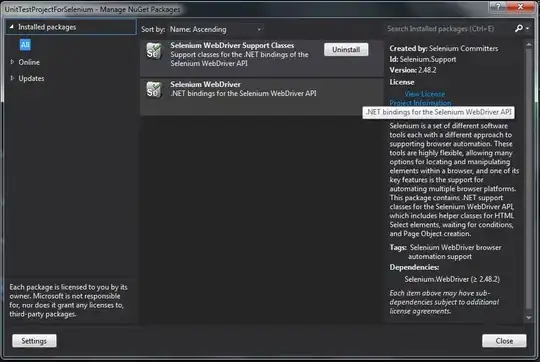Viewport: 540px width, 362px height.
Task: Expand the Online category
Action: pyautogui.click(x=12, y=62)
